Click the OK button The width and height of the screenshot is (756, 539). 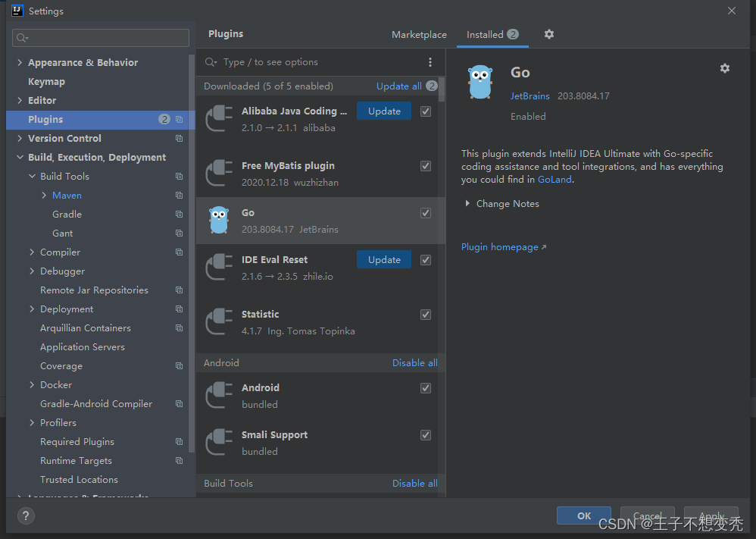(584, 515)
